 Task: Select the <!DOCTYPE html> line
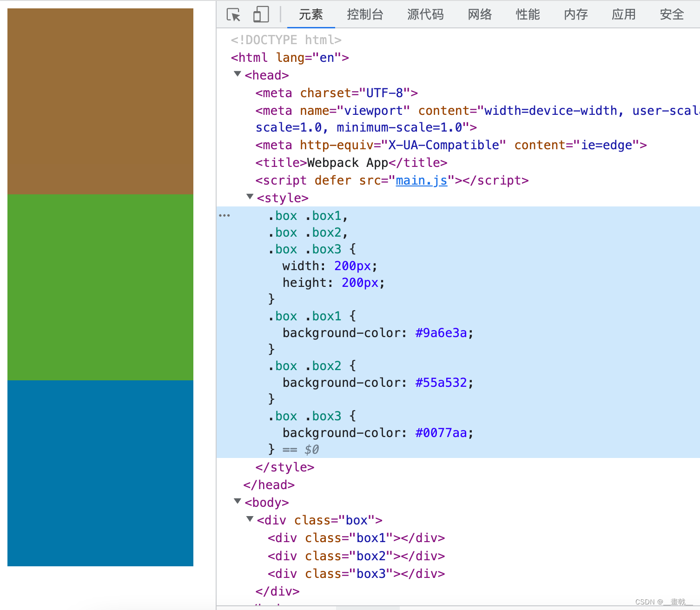pos(286,40)
